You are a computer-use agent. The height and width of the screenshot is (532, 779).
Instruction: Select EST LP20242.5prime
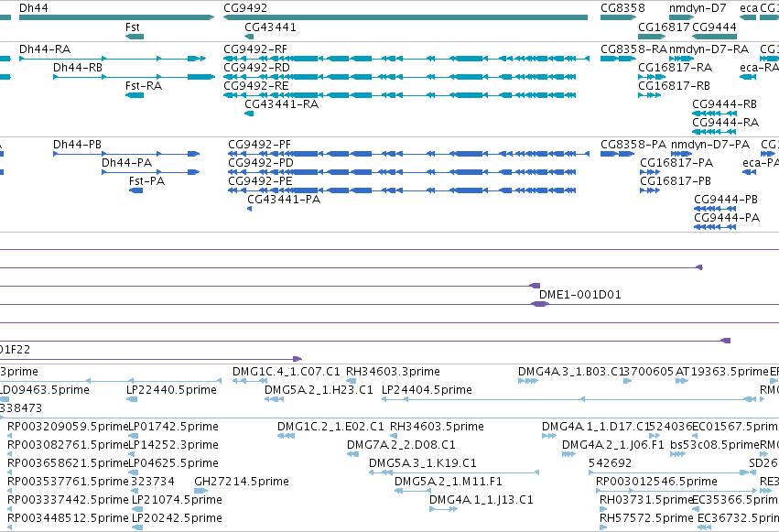click(x=135, y=527)
